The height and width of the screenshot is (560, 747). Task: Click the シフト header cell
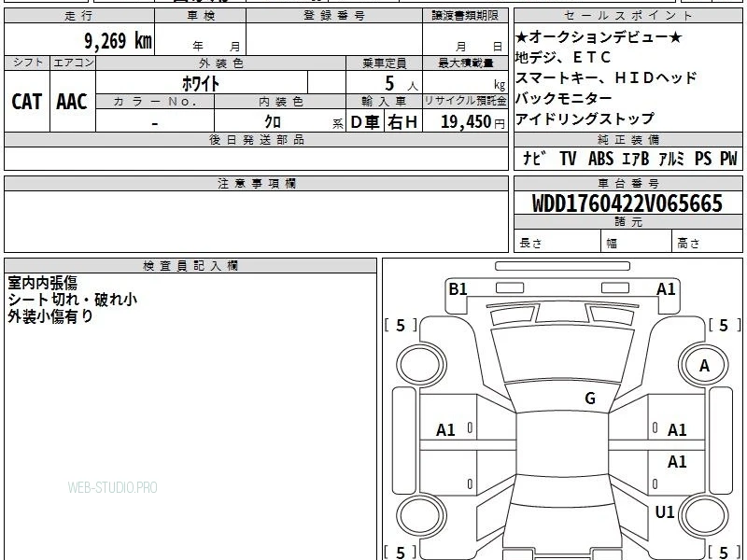tap(27, 63)
